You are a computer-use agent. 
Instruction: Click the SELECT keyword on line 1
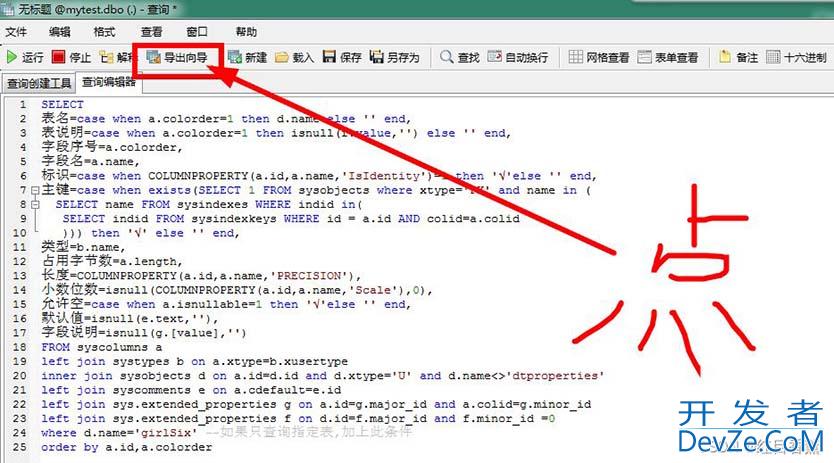click(x=62, y=104)
